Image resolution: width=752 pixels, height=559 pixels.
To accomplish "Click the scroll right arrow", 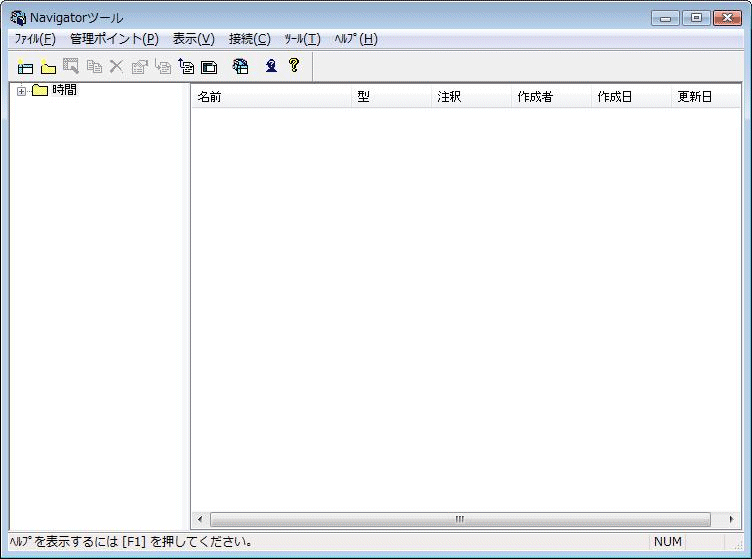I will tap(731, 519).
